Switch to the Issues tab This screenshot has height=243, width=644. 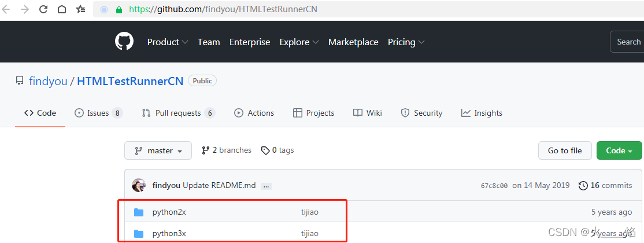[98, 113]
